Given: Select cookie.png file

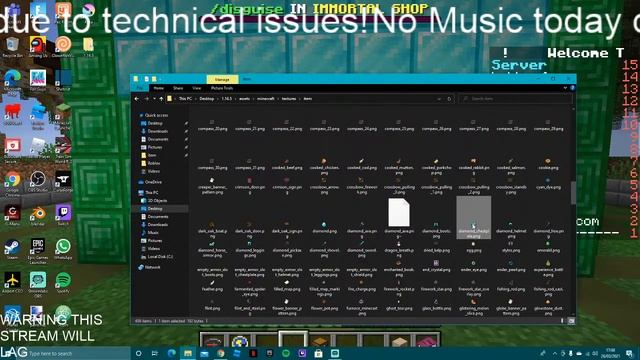Looking at the screenshot, I should click(548, 164).
